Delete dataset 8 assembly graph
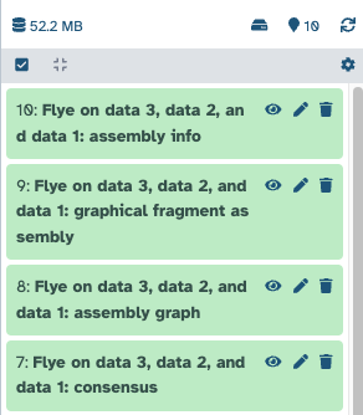The image size is (364, 416). tap(326, 286)
